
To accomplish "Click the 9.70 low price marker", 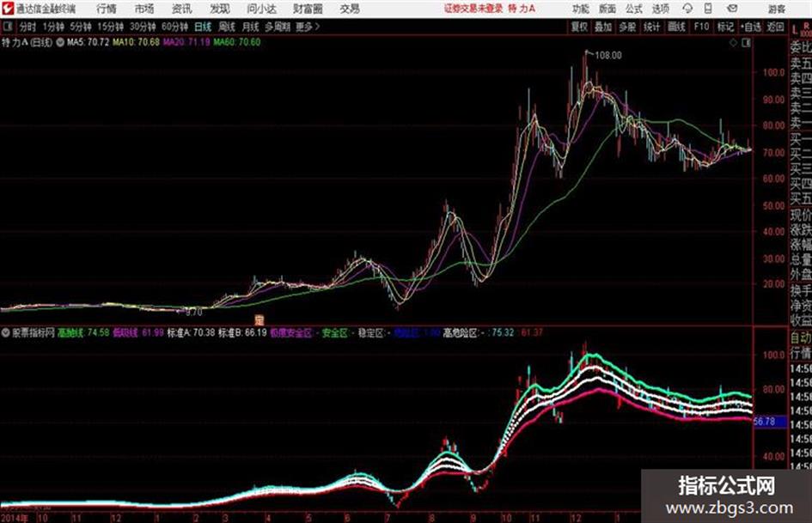I will [x=193, y=313].
